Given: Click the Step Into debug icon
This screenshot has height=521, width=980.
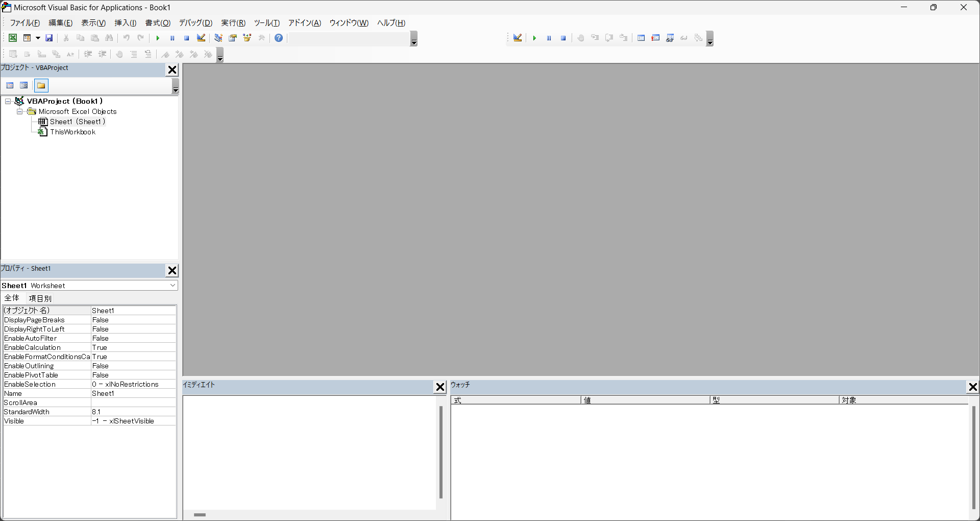Looking at the screenshot, I should click(595, 38).
